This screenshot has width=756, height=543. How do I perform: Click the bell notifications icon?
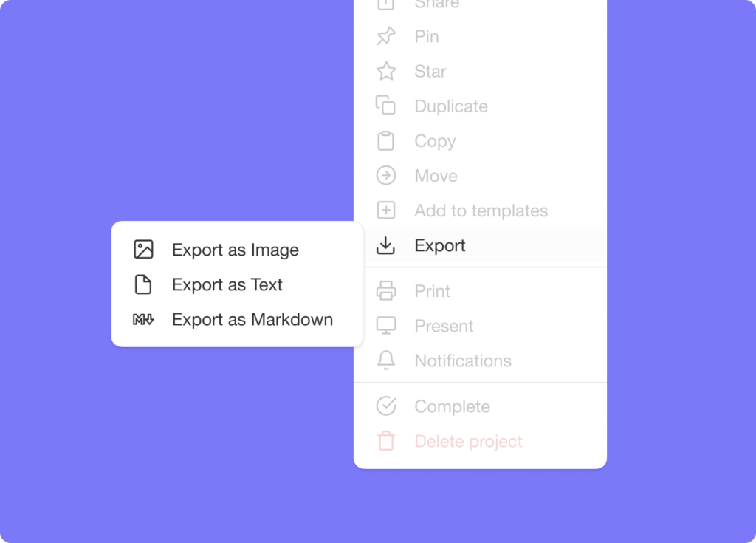click(x=386, y=361)
